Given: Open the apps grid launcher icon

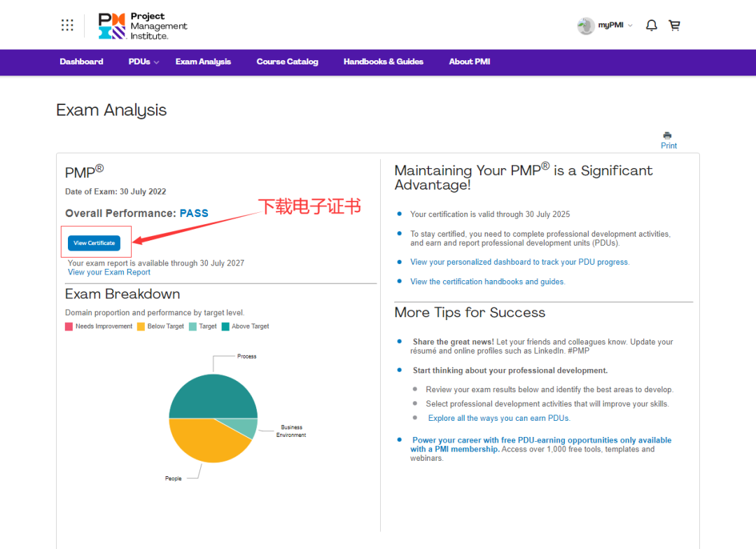Looking at the screenshot, I should coord(67,25).
